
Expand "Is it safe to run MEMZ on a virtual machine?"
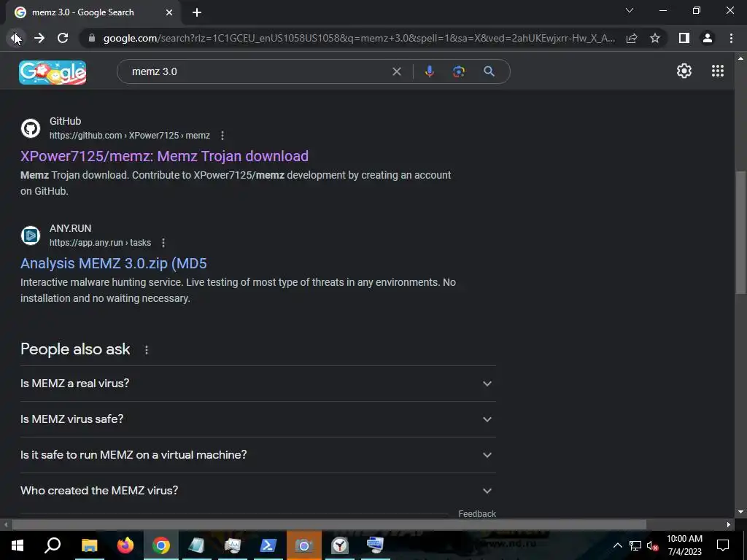258,455
